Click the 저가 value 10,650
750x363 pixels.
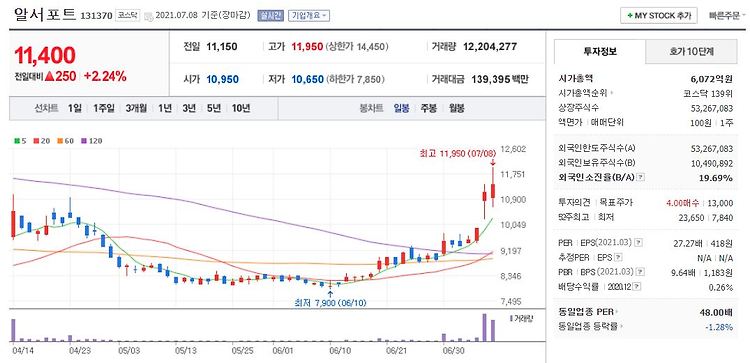click(307, 79)
